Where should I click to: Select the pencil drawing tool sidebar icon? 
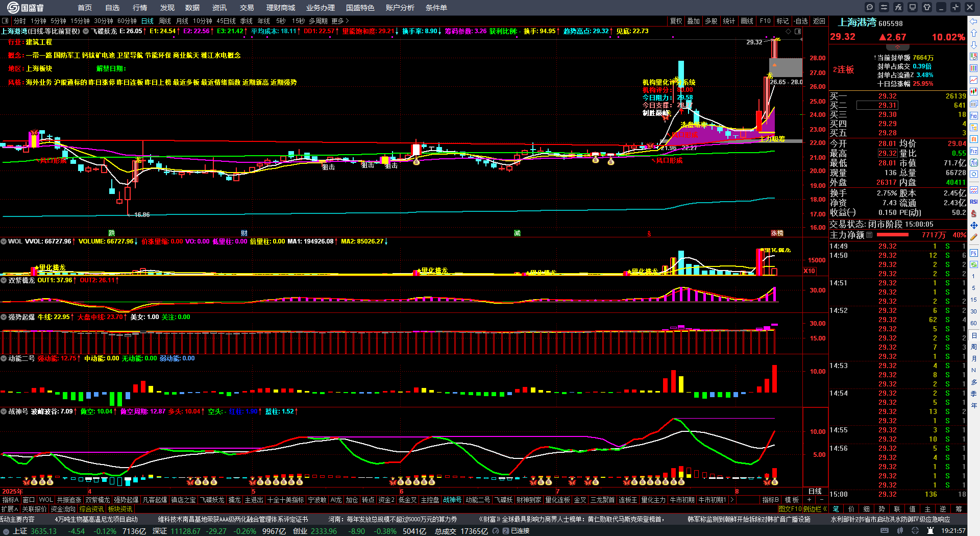coord(974,237)
